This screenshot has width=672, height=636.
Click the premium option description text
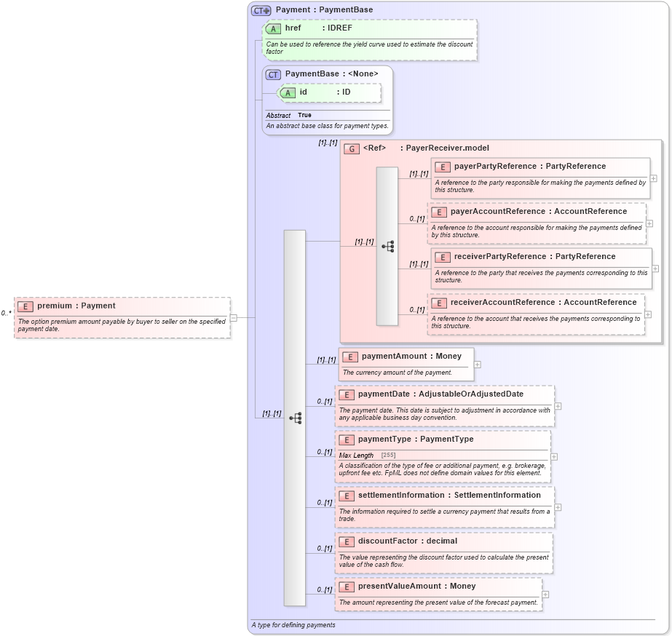(x=122, y=325)
